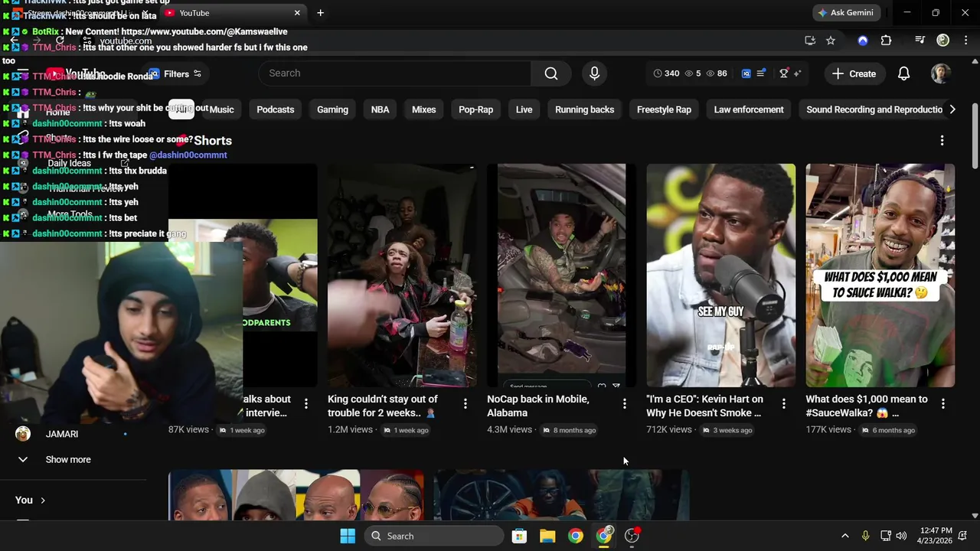This screenshot has height=551, width=980.
Task: Select the Mixes chip
Action: [423, 109]
